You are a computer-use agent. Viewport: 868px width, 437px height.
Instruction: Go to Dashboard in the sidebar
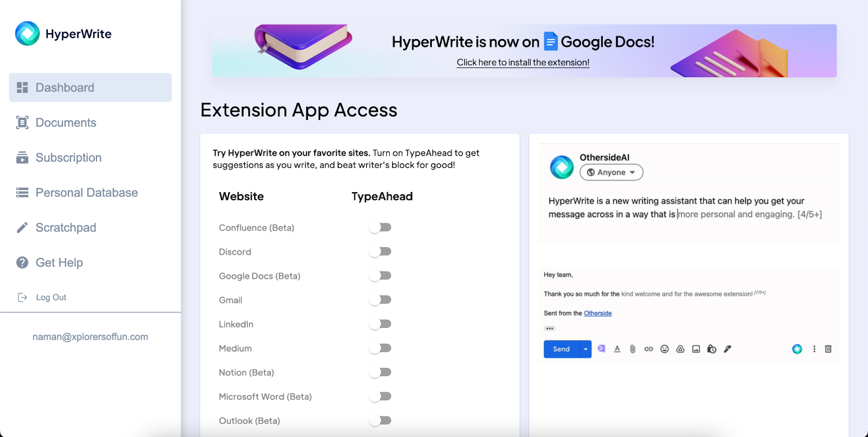[90, 87]
